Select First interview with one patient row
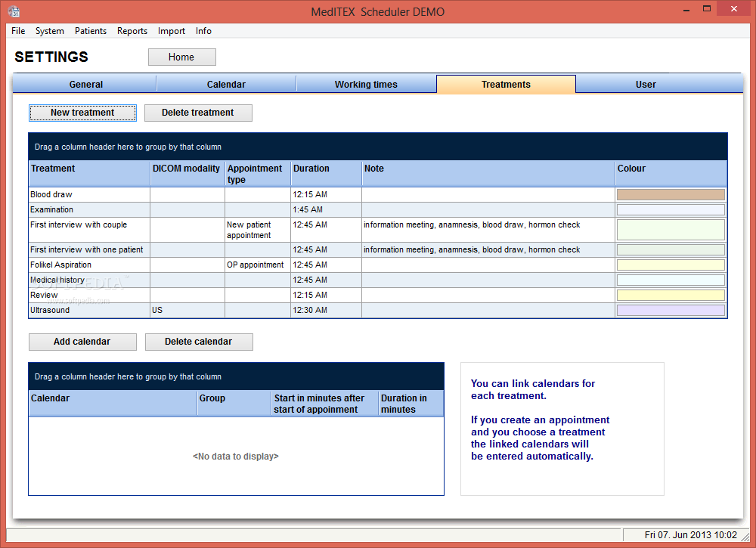The height and width of the screenshot is (548, 756). pyautogui.click(x=377, y=249)
